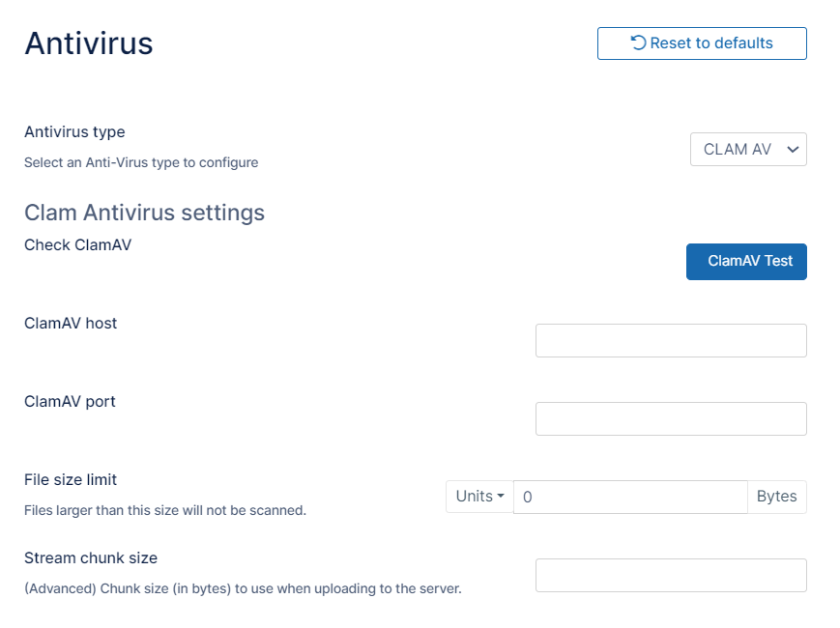The width and height of the screenshot is (840, 628).
Task: Click the Bytes unit label
Action: (776, 497)
